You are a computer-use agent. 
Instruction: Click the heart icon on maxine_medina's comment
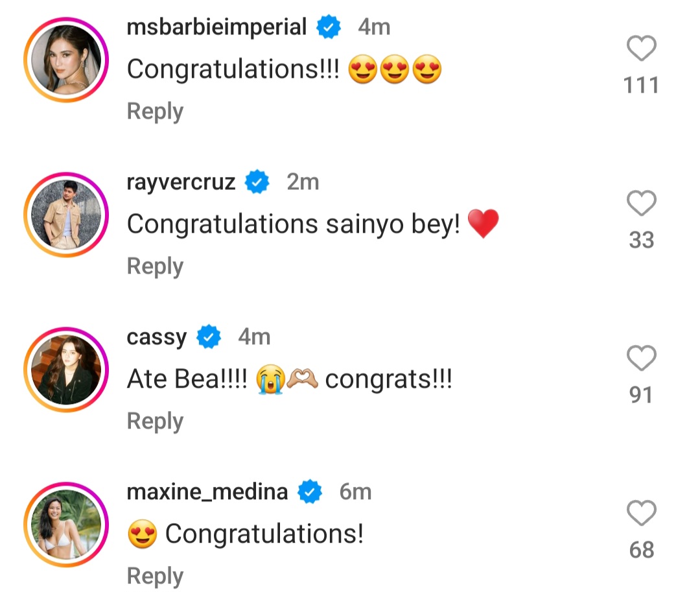click(642, 512)
